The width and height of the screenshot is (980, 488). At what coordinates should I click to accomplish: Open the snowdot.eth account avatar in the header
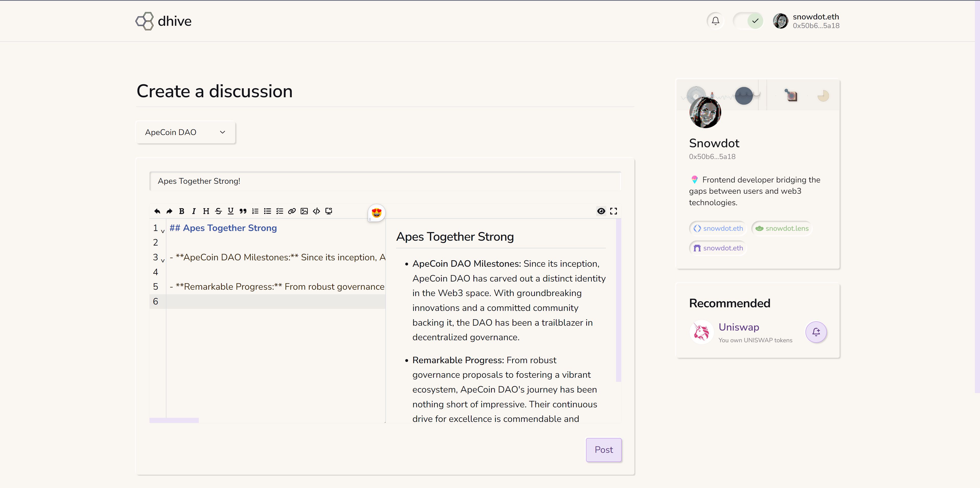coord(781,21)
